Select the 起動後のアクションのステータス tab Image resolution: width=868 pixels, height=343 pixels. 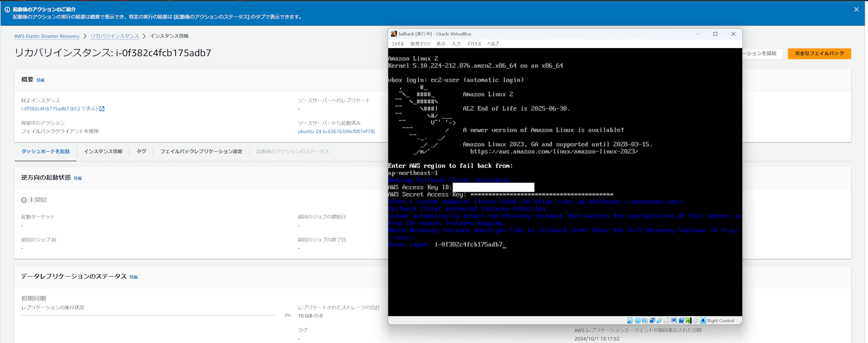pyautogui.click(x=293, y=151)
